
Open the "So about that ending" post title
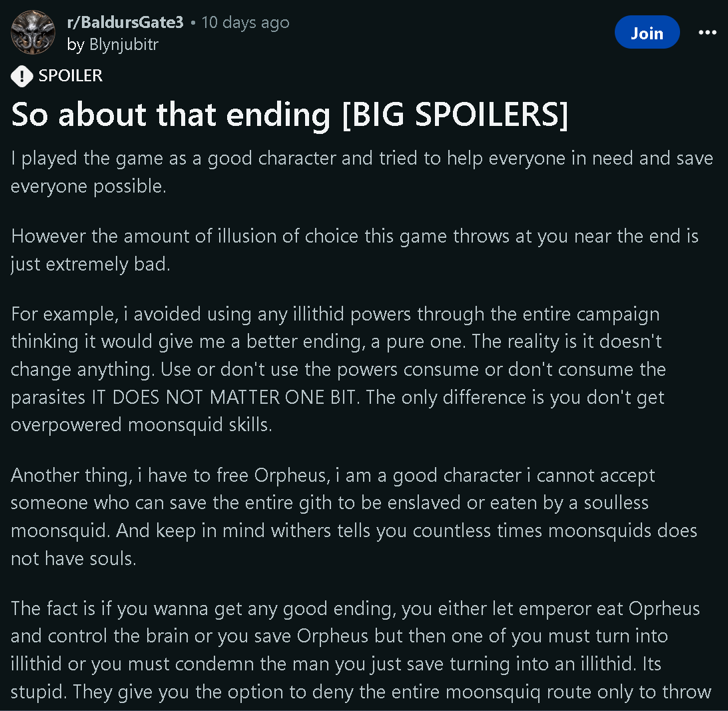[x=289, y=115]
